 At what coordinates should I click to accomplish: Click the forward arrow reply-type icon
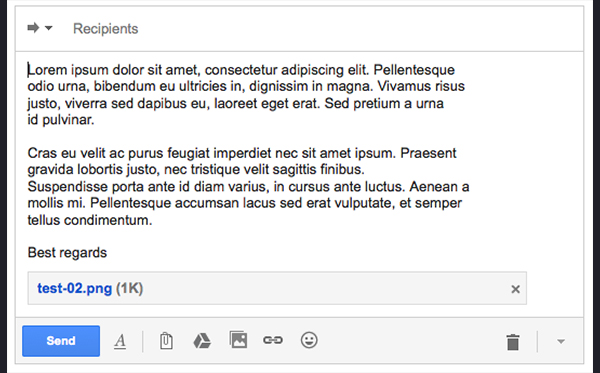pos(33,28)
